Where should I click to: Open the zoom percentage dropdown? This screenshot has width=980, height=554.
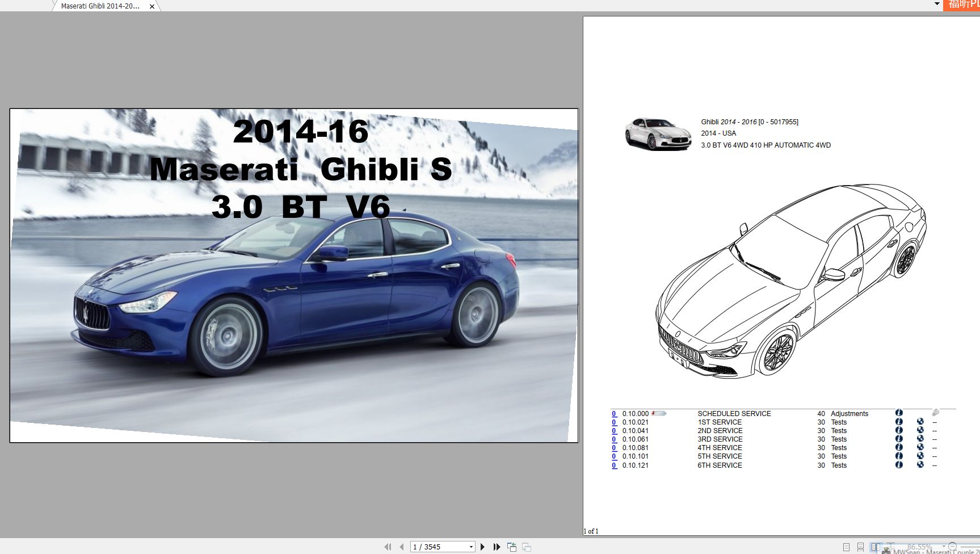(944, 546)
